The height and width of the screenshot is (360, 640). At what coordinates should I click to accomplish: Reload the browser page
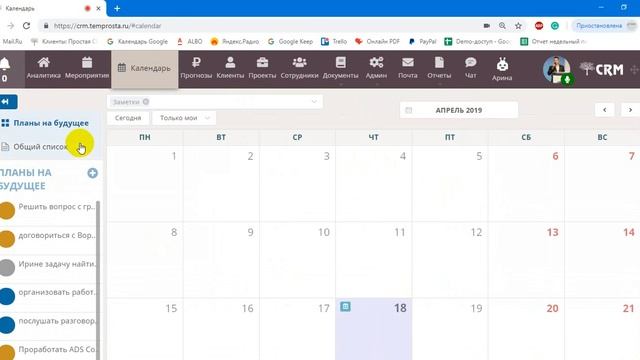[27, 26]
